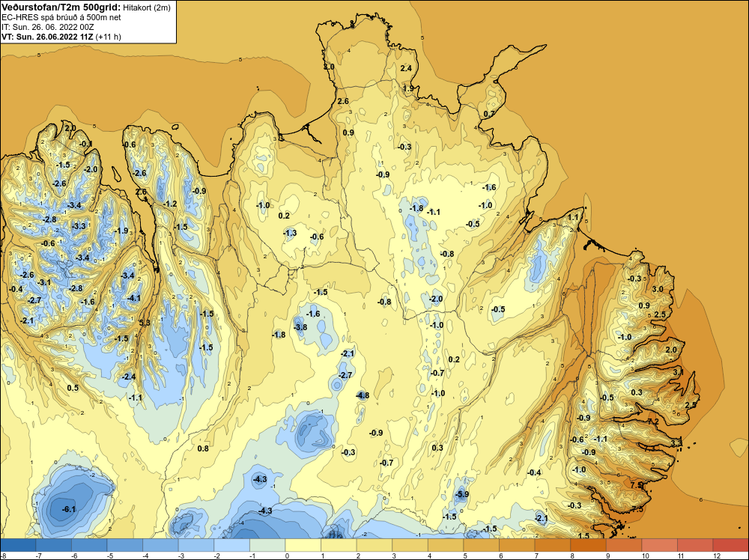
Task: Click the '-1.9' temperature value
Action: click(x=121, y=231)
